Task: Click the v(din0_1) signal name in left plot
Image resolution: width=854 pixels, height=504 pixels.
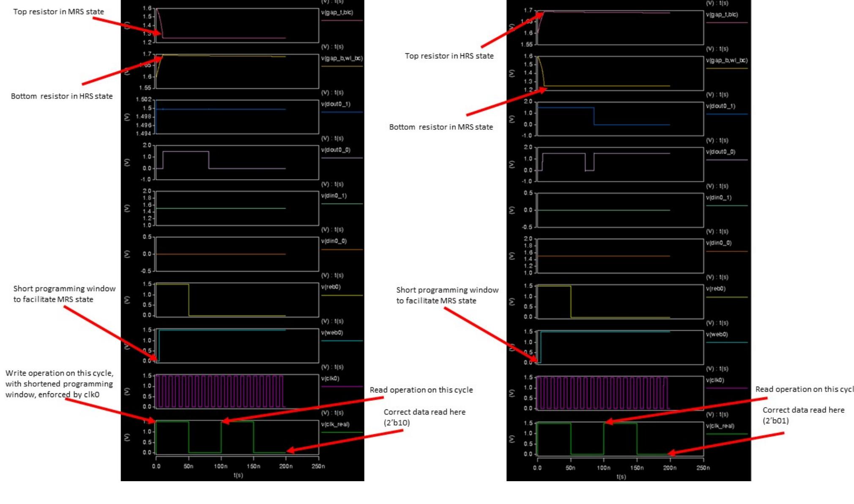Action: pyautogui.click(x=334, y=196)
